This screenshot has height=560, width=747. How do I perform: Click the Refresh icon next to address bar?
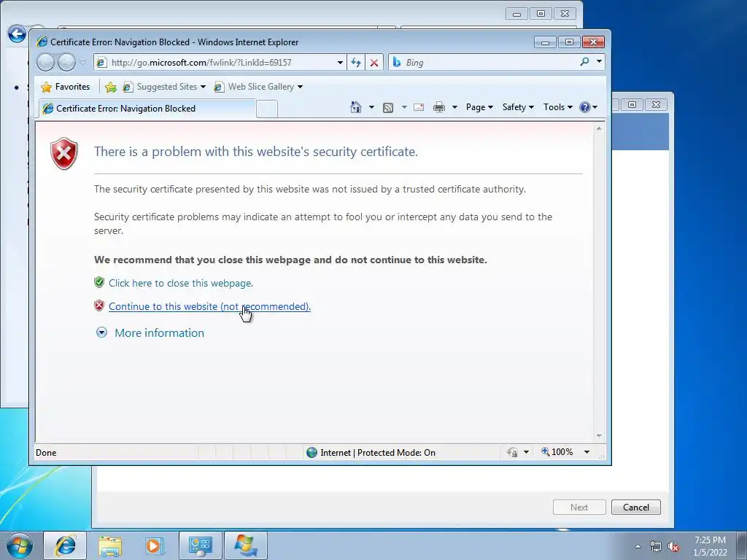pyautogui.click(x=356, y=63)
